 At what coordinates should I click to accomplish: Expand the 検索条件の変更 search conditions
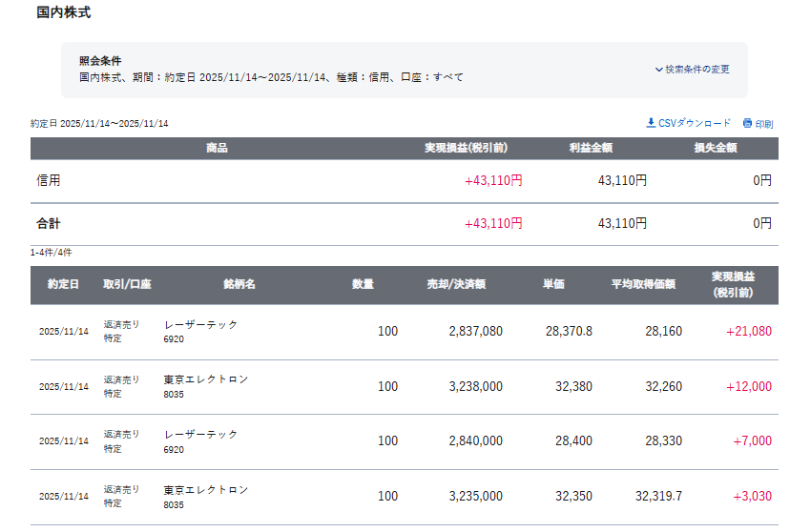(x=696, y=70)
